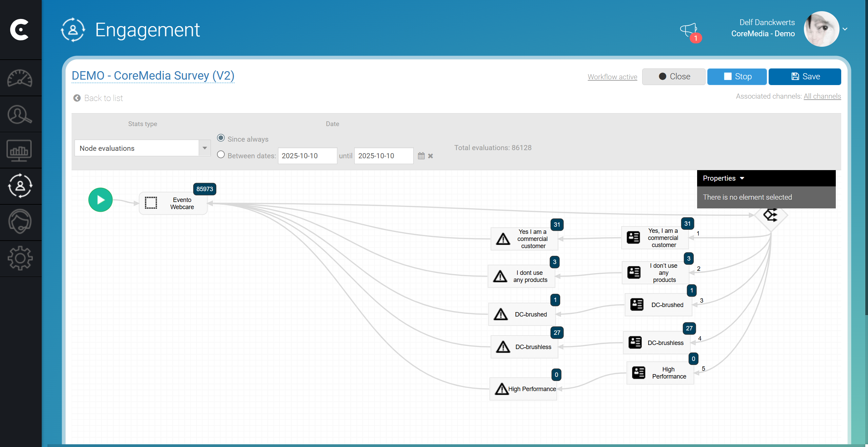The width and height of the screenshot is (868, 447).
Task: Collapse the Properties panel
Action: click(743, 178)
